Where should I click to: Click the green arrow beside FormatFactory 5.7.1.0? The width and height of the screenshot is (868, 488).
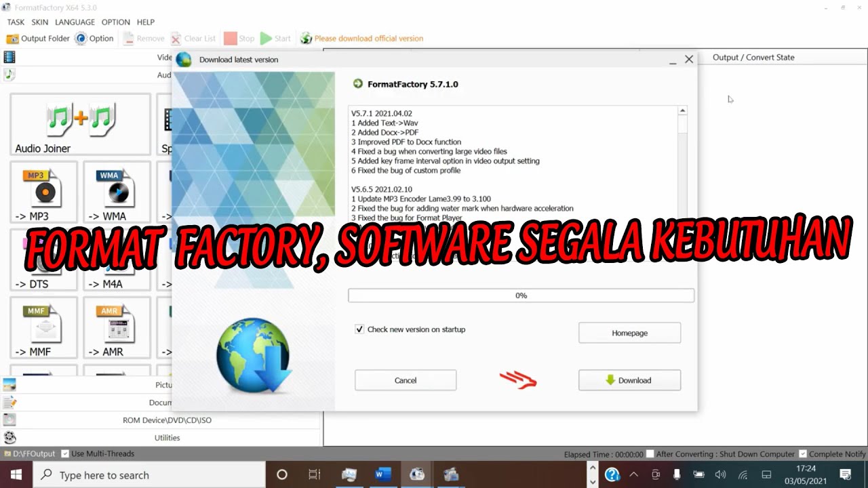(x=358, y=84)
